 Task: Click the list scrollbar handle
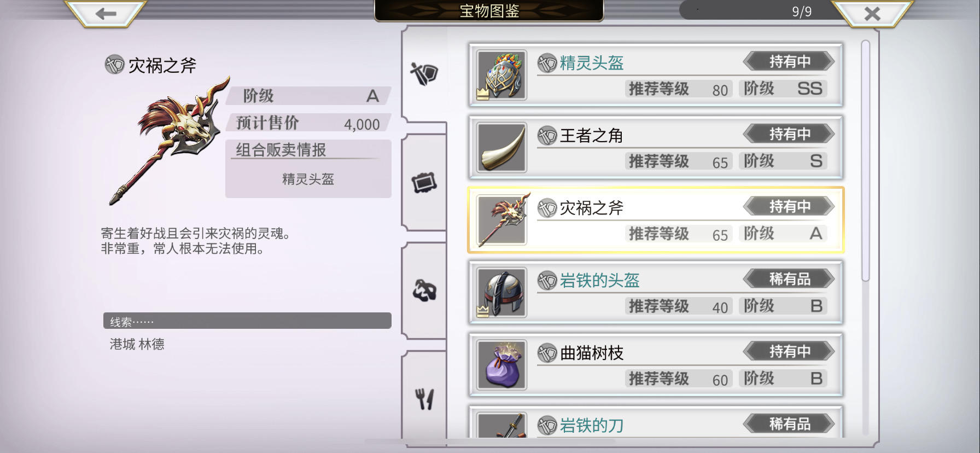865,161
